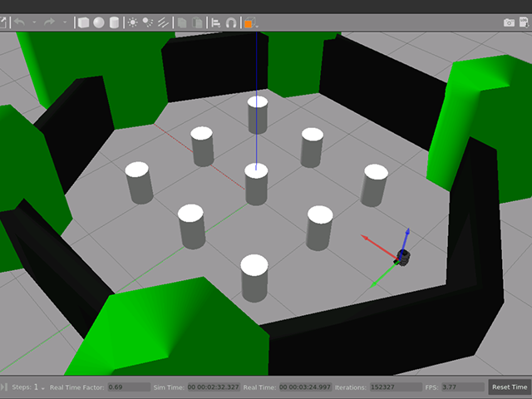This screenshot has height=399, width=532.
Task: Insert a cylinder shape from toolbar
Action: click(114, 22)
